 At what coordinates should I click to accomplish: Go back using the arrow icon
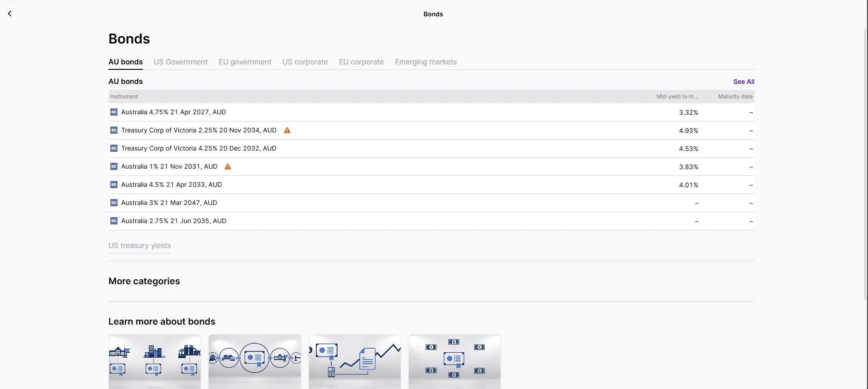point(10,14)
